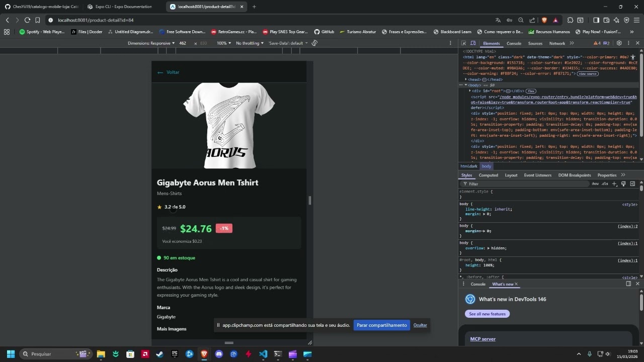Click the Parar compartilhamento button
This screenshot has height=362, width=644.
[382, 325]
